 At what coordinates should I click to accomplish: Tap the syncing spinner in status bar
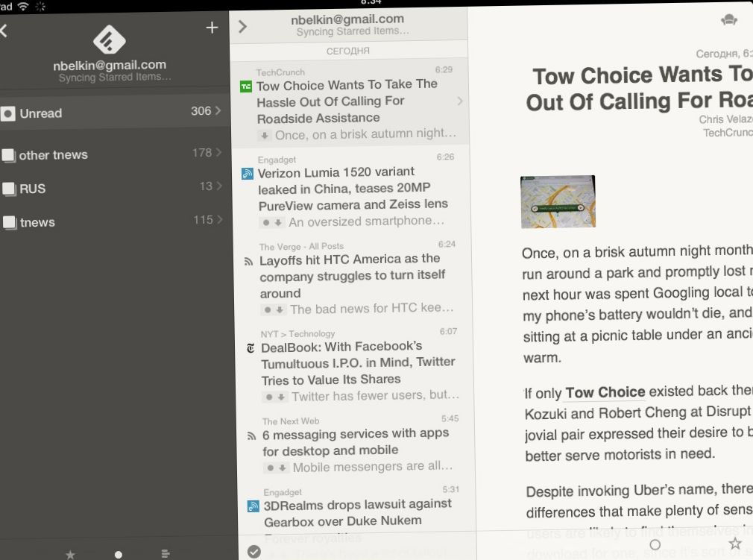pyautogui.click(x=40, y=6)
